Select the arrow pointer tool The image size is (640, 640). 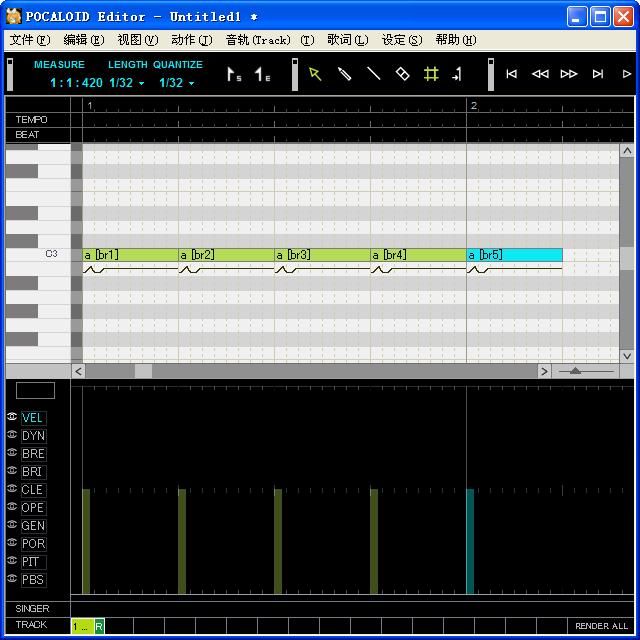click(x=315, y=74)
